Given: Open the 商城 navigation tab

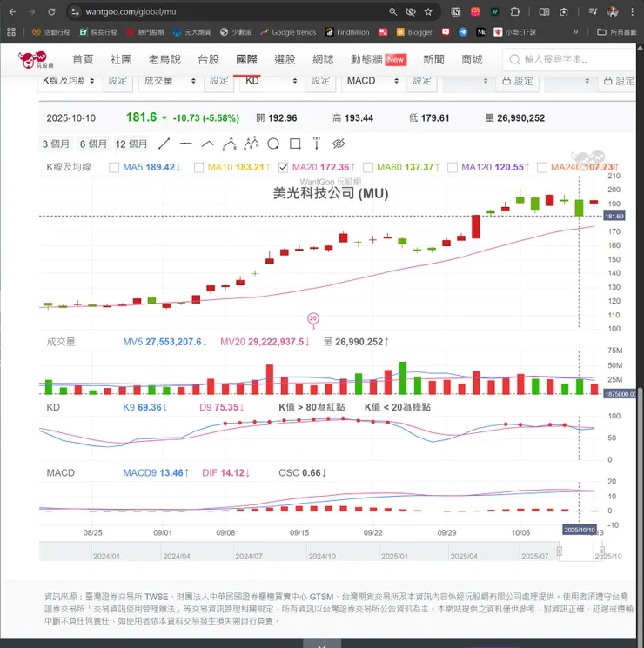Looking at the screenshot, I should (472, 59).
